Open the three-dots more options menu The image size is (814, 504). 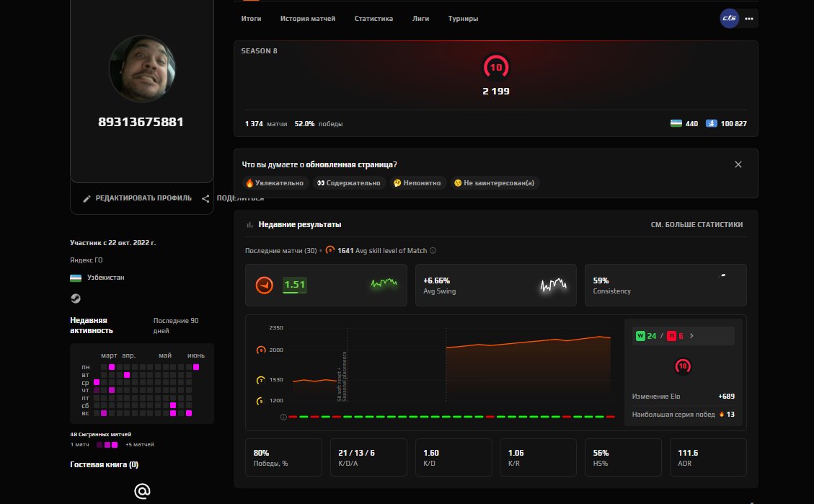(749, 19)
